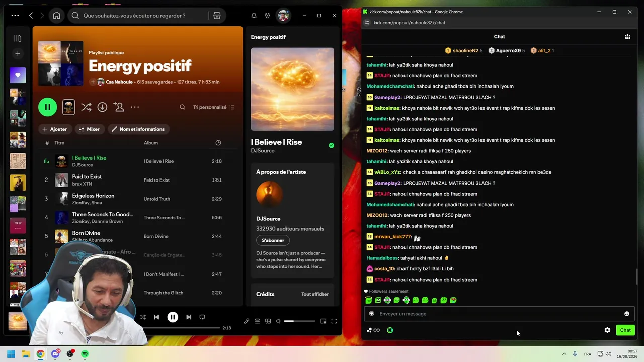644x362 pixels.
Task: Click the Ajouter button
Action: point(55,129)
